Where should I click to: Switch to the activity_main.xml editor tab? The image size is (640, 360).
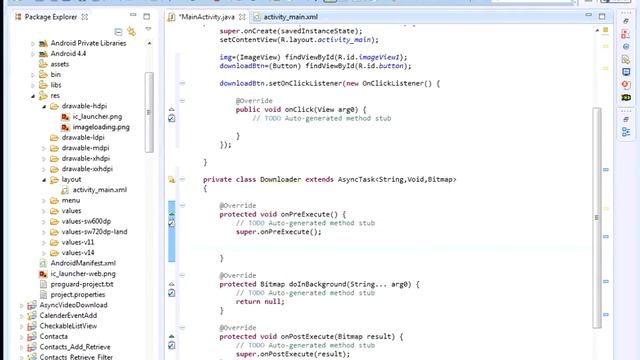[x=290, y=17]
